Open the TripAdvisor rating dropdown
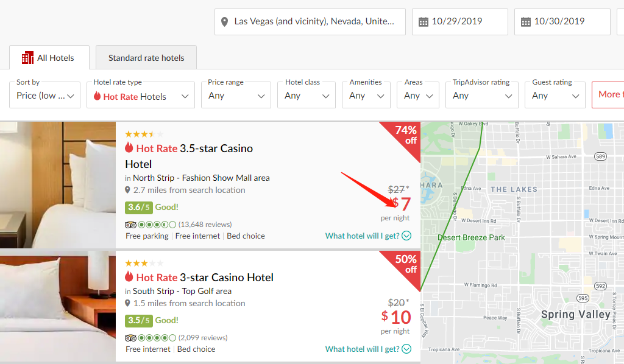The width and height of the screenshot is (624, 364). click(482, 96)
